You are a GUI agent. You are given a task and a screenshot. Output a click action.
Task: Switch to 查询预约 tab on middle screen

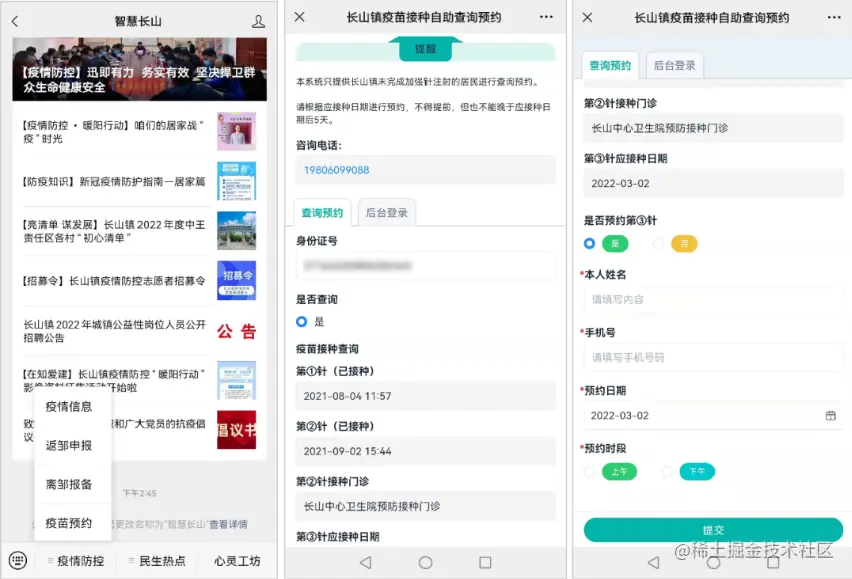[322, 212]
